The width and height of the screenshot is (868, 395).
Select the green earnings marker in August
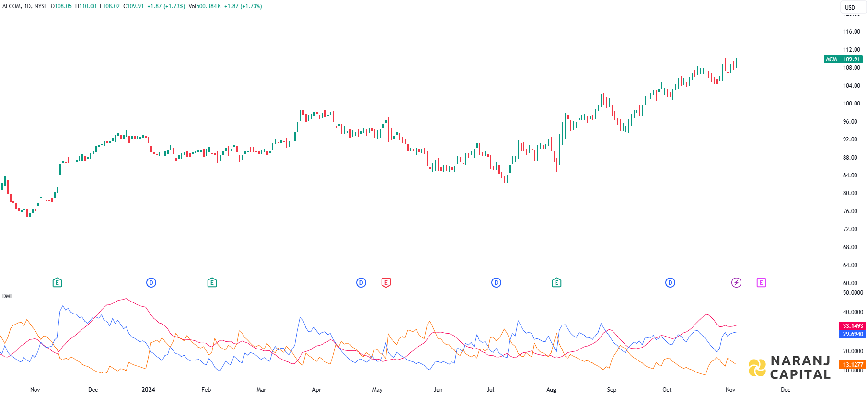(x=556, y=283)
